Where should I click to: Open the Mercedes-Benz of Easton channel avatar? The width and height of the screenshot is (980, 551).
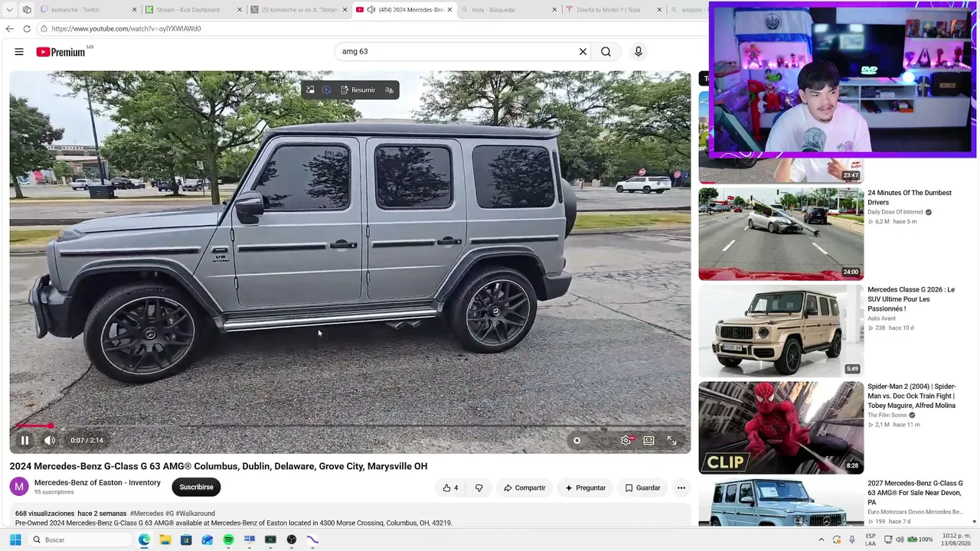coord(19,487)
